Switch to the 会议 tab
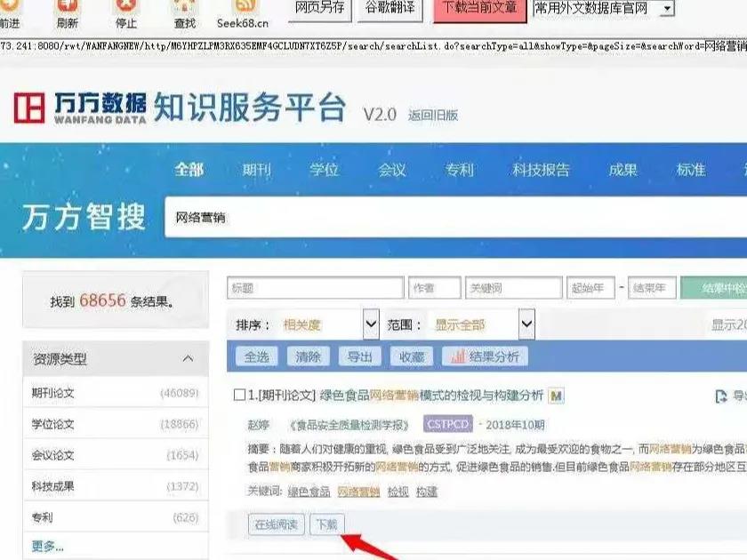The height and width of the screenshot is (560, 747). pyautogui.click(x=392, y=170)
